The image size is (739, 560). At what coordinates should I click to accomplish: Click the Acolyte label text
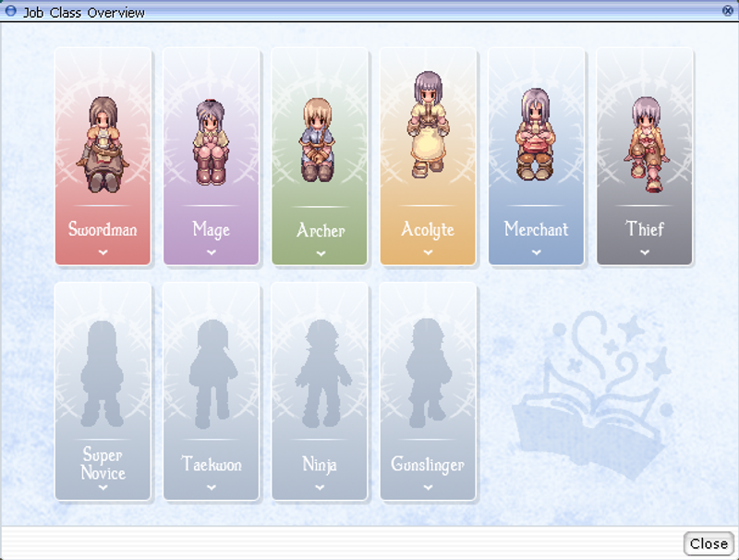(428, 230)
